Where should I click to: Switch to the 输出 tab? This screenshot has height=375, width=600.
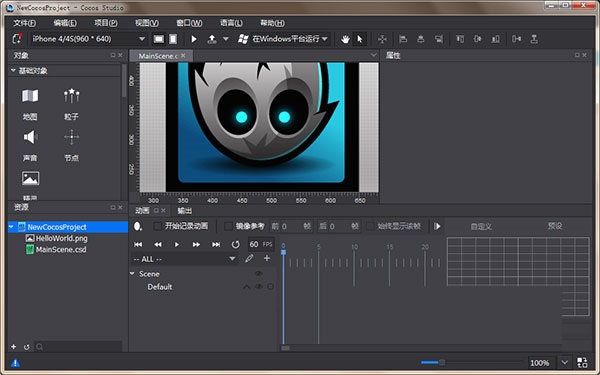click(x=185, y=210)
